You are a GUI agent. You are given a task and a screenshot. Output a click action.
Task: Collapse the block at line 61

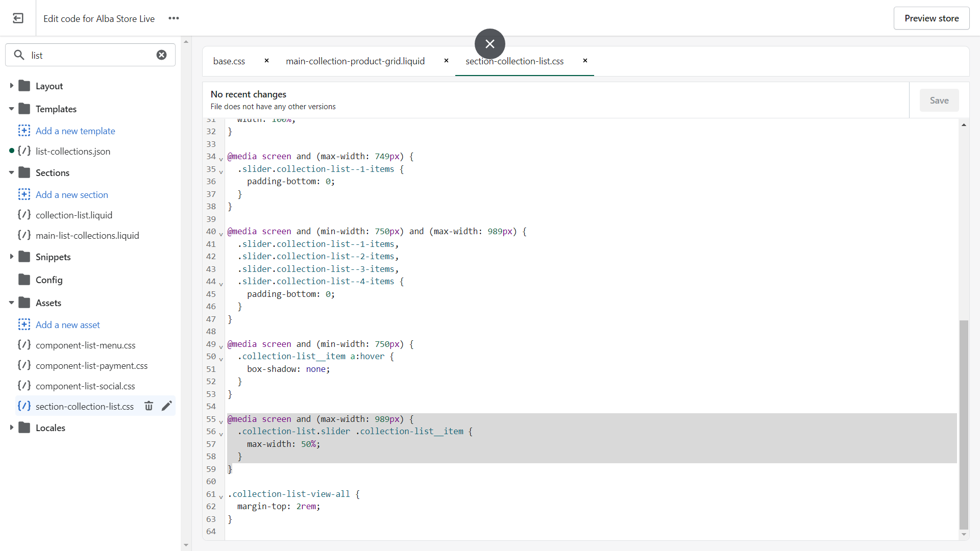221,496
